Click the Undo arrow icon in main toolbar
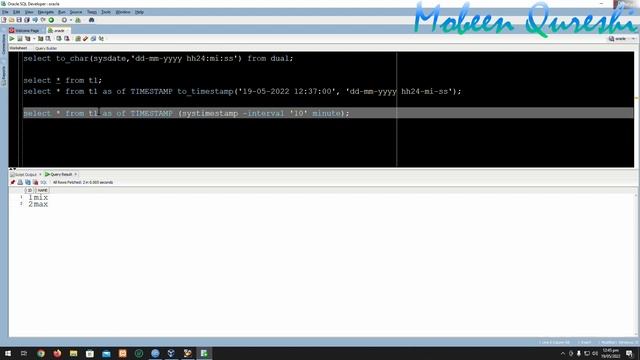640x360 pixels. pos(35,20)
